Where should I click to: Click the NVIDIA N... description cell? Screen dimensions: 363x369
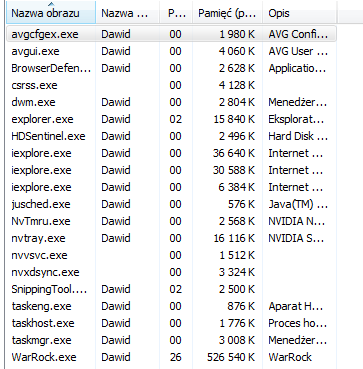[x=297, y=221]
